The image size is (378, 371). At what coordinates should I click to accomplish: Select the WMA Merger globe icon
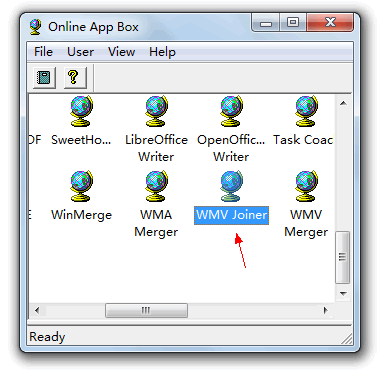(156, 186)
